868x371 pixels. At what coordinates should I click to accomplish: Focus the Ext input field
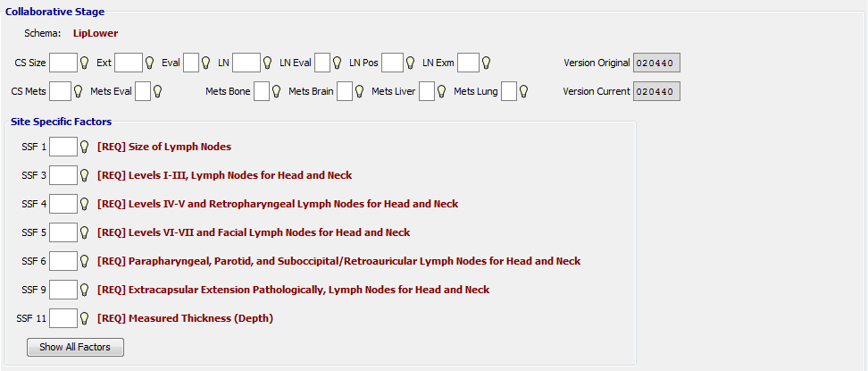129,63
